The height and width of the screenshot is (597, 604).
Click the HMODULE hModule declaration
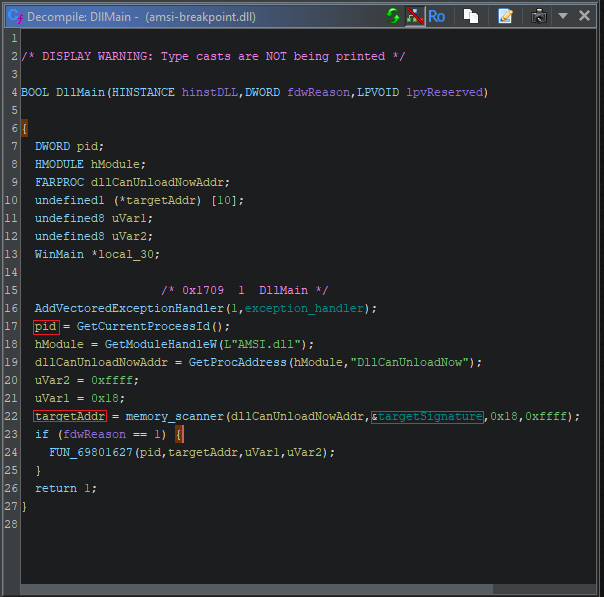[91, 165]
